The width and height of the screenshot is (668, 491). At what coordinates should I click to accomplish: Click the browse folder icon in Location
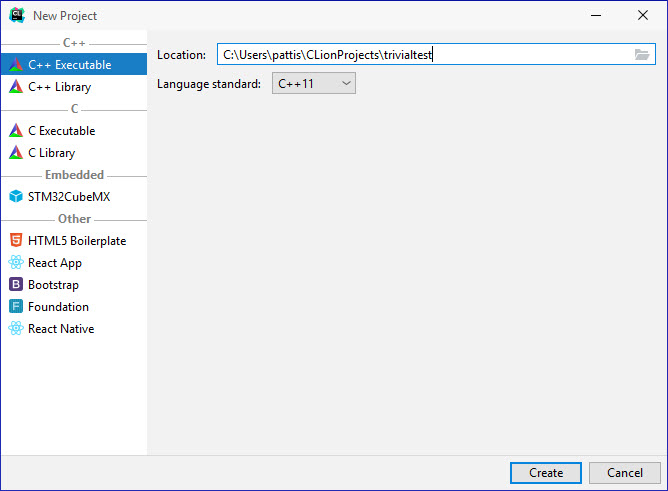(x=642, y=55)
